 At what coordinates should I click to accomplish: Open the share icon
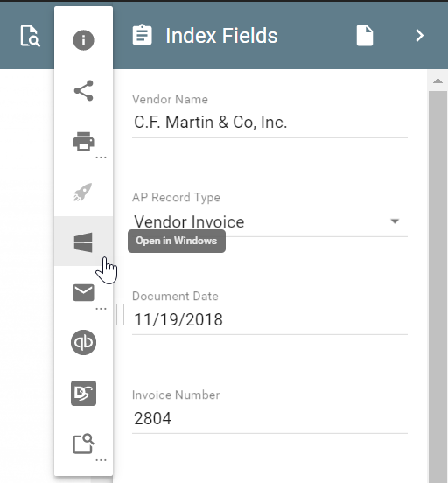click(83, 91)
